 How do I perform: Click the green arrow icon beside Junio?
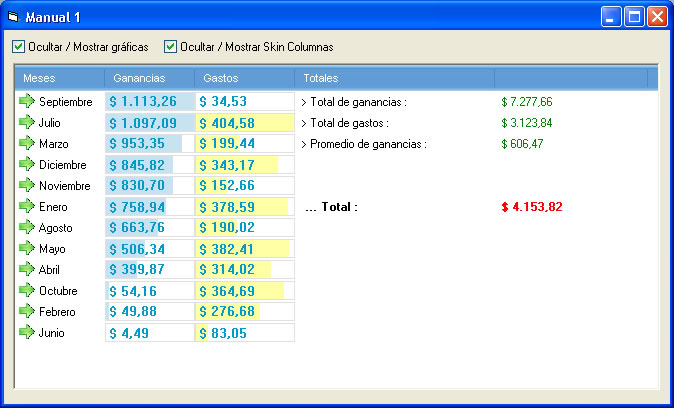[x=27, y=332]
